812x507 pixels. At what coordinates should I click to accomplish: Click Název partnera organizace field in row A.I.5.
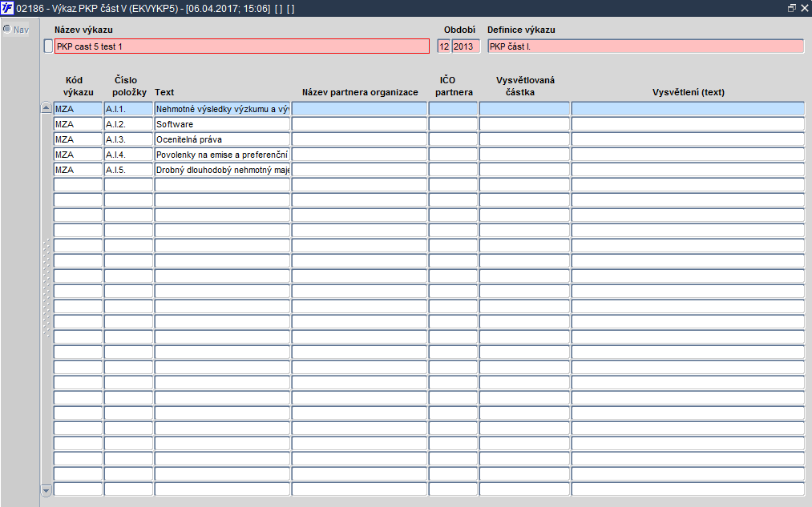[x=359, y=169]
